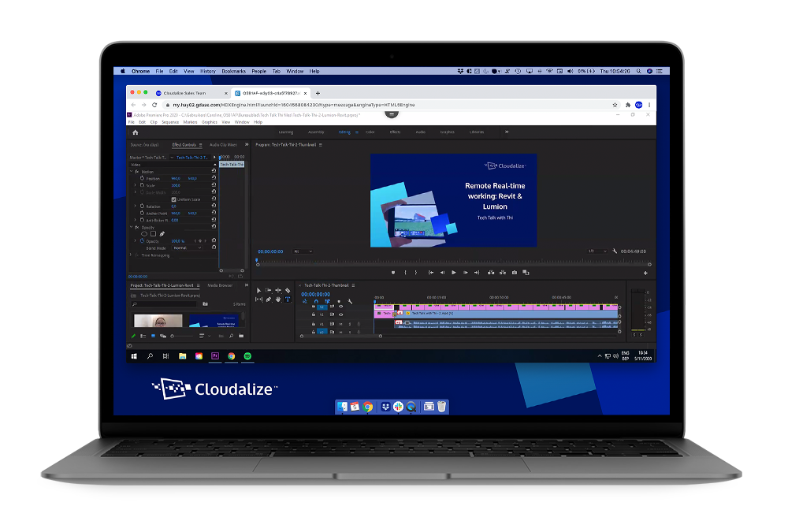Collapse the Motion effect group
Image resolution: width=788 pixels, height=532 pixels.
pos(131,172)
